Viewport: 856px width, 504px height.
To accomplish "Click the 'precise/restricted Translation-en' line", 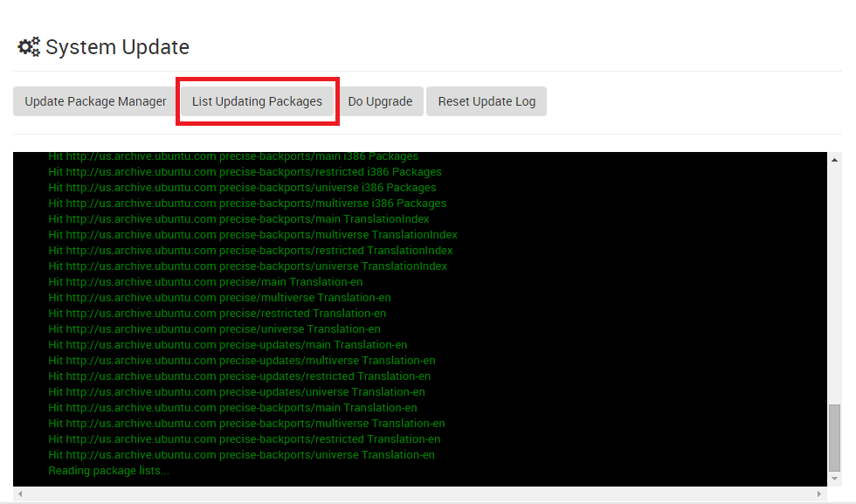I will (x=217, y=314).
